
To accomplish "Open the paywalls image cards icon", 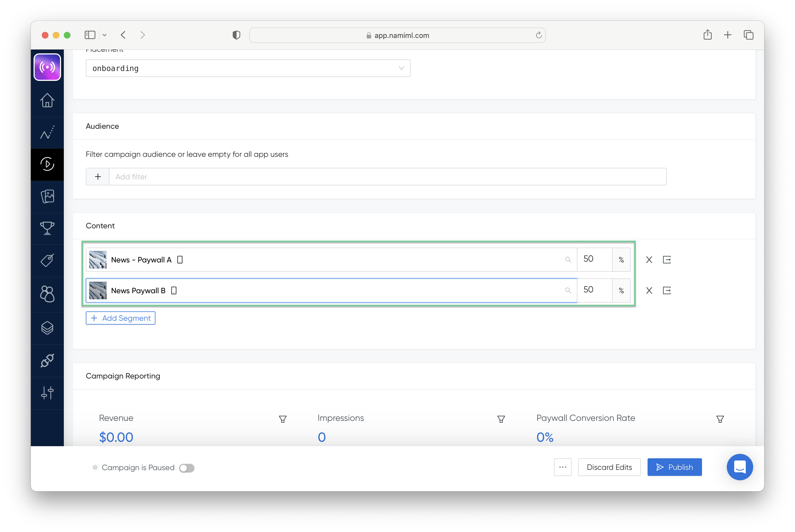I will (x=47, y=196).
